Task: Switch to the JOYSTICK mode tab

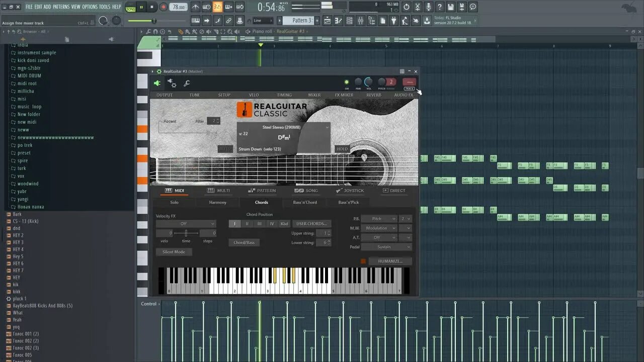Action: point(349,191)
